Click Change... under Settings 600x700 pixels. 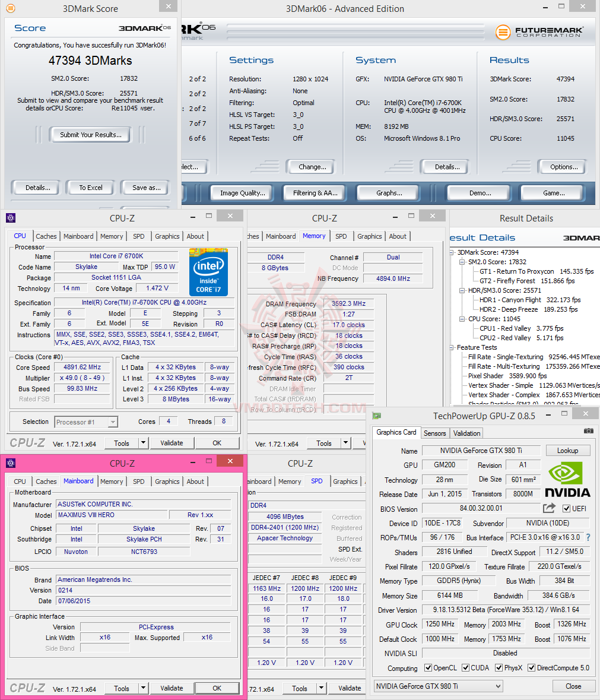pyautogui.click(x=312, y=167)
